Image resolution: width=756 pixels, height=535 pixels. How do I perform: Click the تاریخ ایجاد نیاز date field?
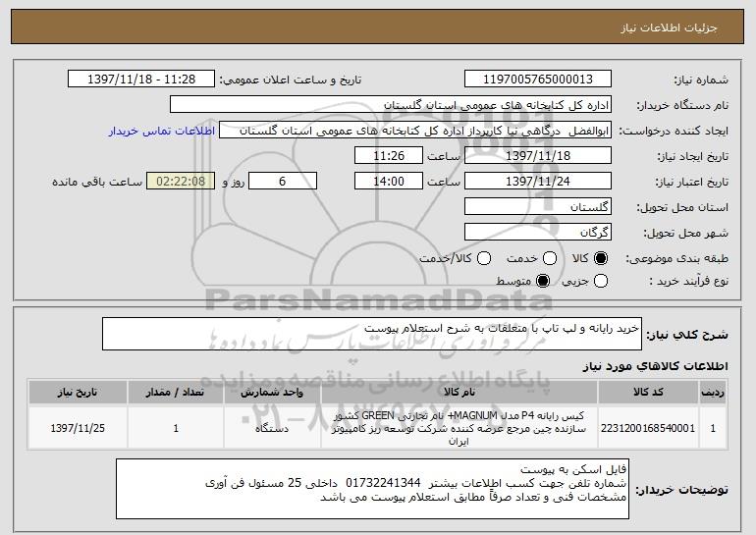tap(536, 156)
